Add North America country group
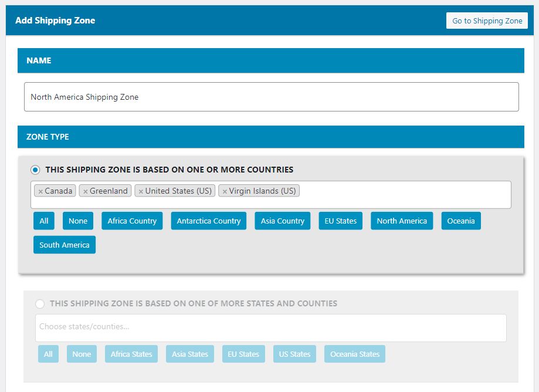 (402, 221)
